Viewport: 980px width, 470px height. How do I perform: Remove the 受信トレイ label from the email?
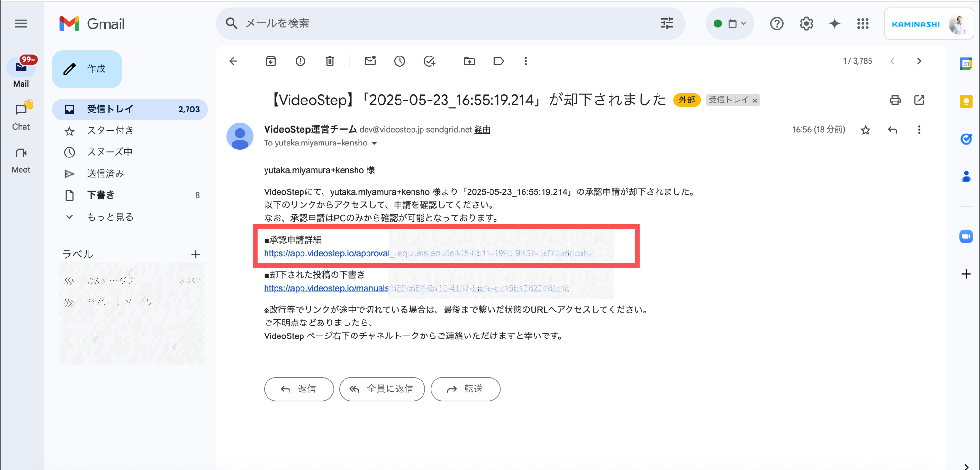(x=755, y=100)
